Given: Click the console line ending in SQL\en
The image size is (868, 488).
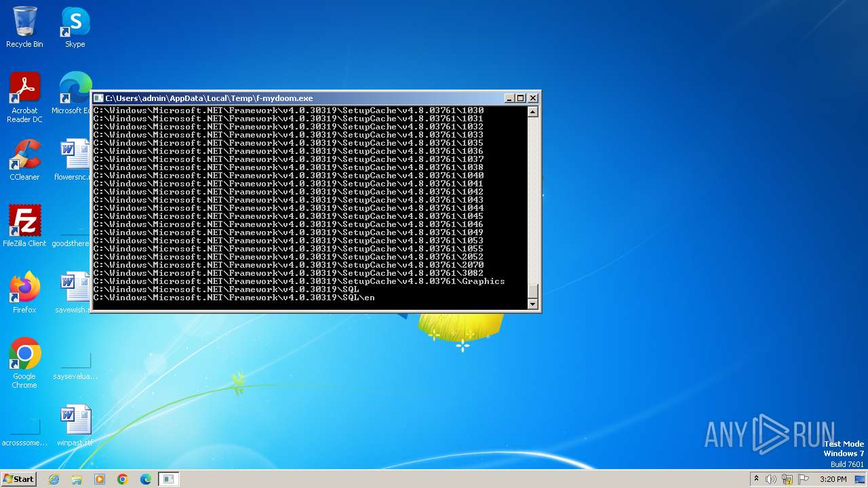Looking at the screenshot, I should (x=234, y=298).
